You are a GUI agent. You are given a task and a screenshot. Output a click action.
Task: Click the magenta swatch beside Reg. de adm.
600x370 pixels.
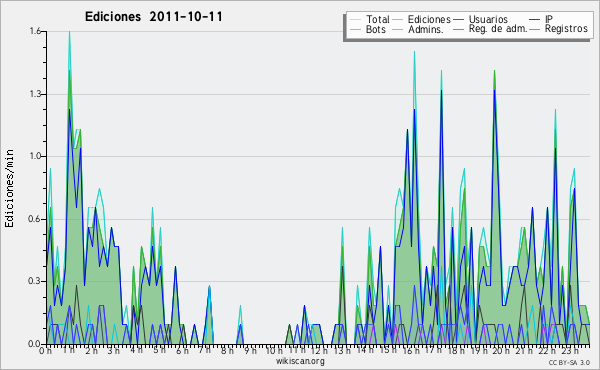click(x=458, y=29)
